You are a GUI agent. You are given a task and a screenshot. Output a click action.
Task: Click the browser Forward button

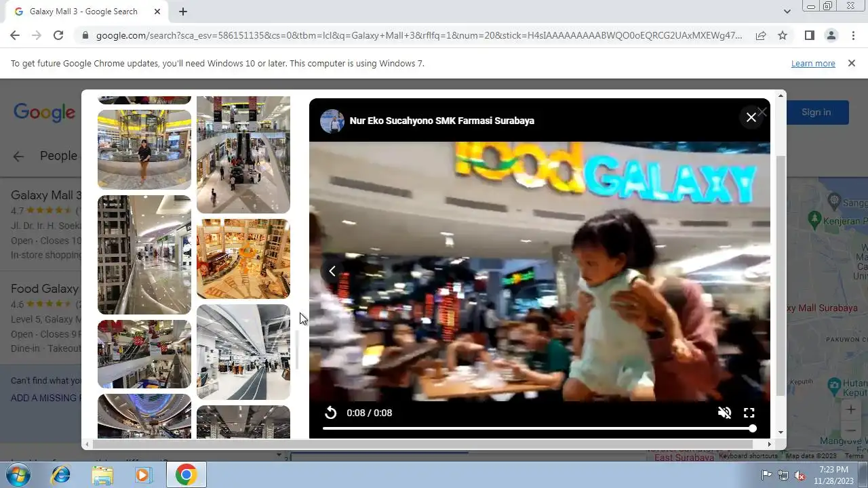tap(37, 35)
